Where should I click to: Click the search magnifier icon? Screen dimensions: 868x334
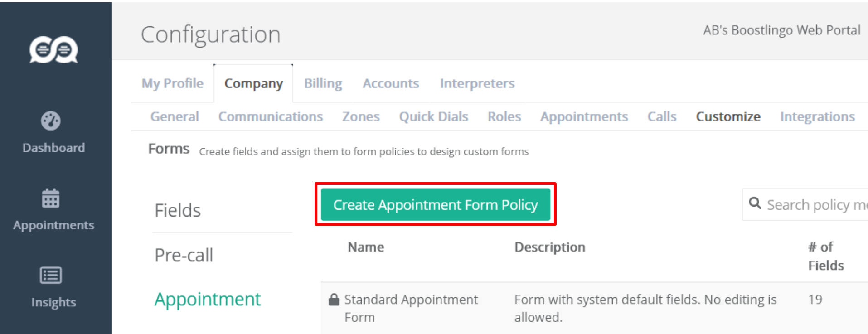coord(755,203)
